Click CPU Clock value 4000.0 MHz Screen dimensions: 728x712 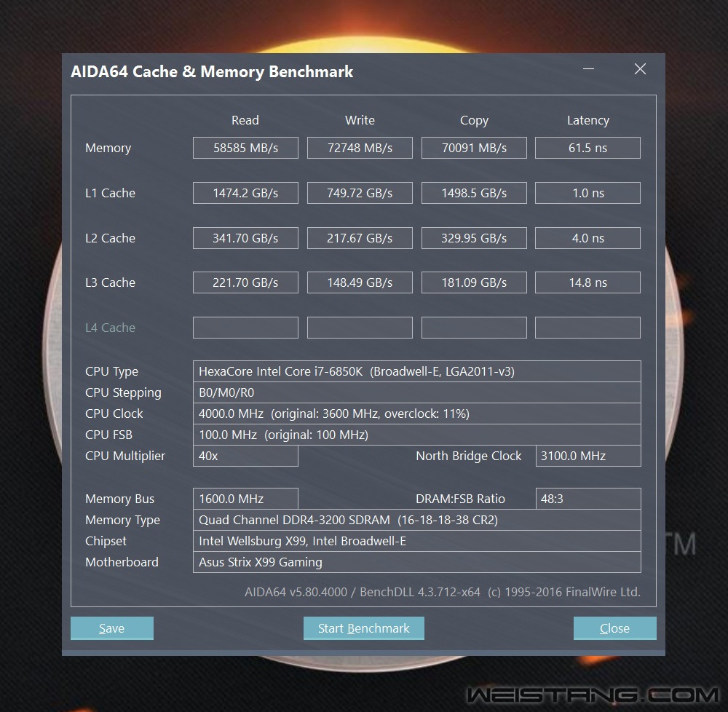tap(417, 414)
